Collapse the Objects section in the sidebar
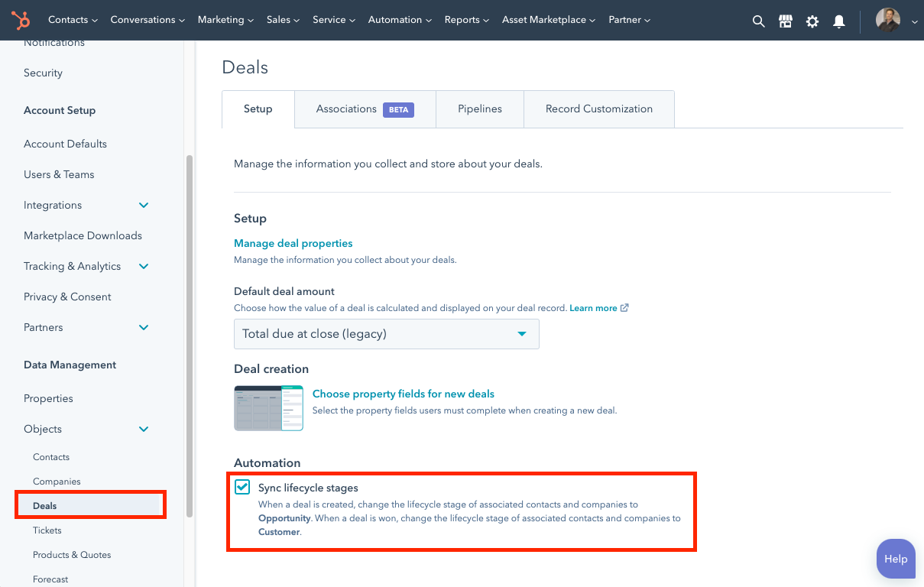The height and width of the screenshot is (587, 924). click(143, 429)
